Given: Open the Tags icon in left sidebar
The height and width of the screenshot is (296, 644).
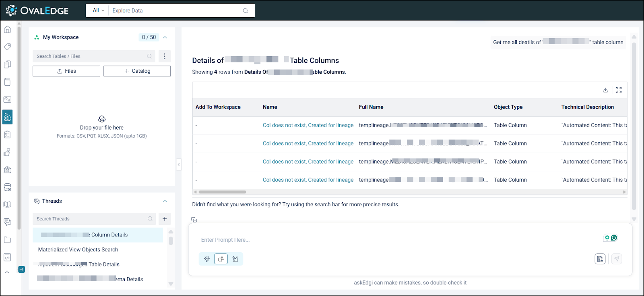Looking at the screenshot, I should [7, 47].
